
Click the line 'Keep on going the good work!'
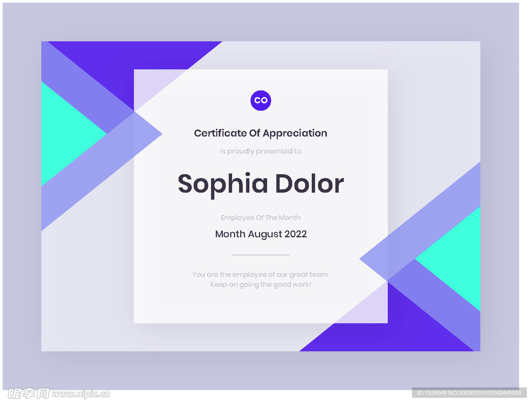pos(261,284)
